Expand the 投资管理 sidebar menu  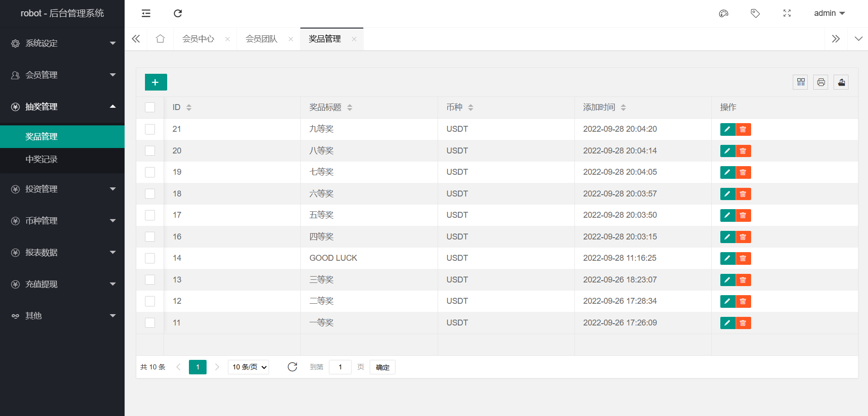click(x=62, y=189)
